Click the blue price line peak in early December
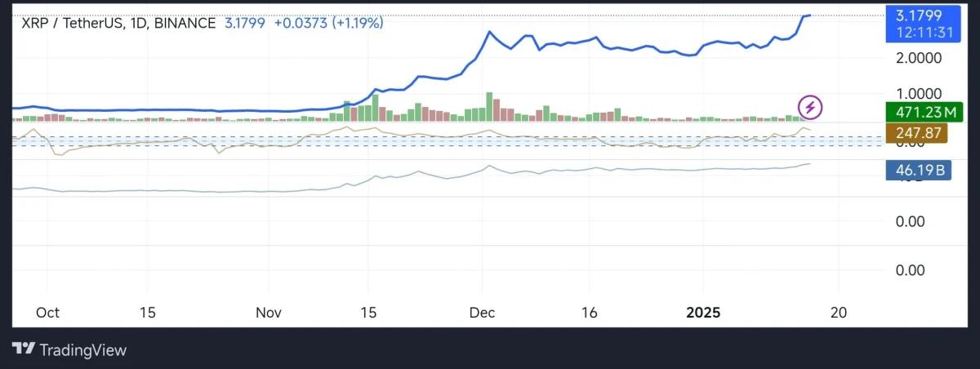 (x=488, y=32)
